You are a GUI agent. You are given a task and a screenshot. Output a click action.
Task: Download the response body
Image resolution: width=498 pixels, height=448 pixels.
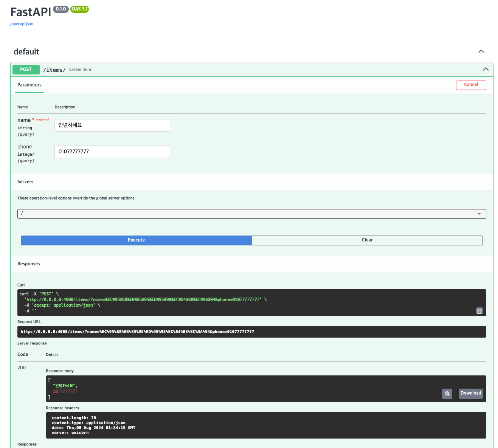point(471,393)
